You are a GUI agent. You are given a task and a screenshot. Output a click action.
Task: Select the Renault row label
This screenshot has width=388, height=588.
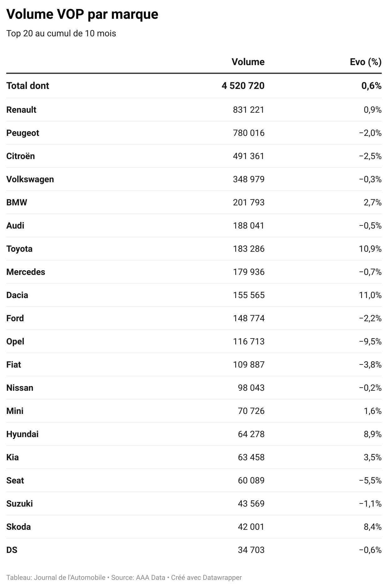click(21, 110)
